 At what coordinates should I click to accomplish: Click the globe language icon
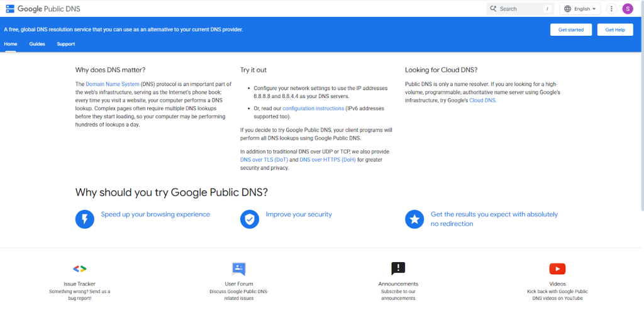(x=568, y=9)
